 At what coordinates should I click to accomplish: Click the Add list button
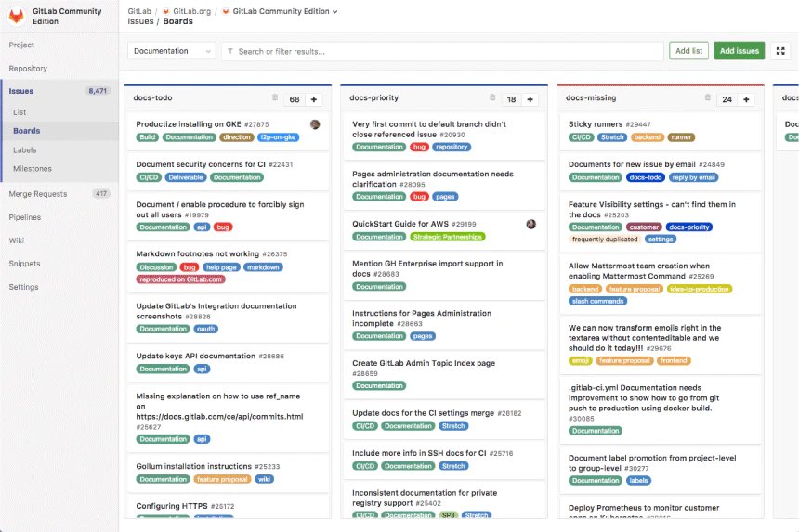pyautogui.click(x=688, y=51)
